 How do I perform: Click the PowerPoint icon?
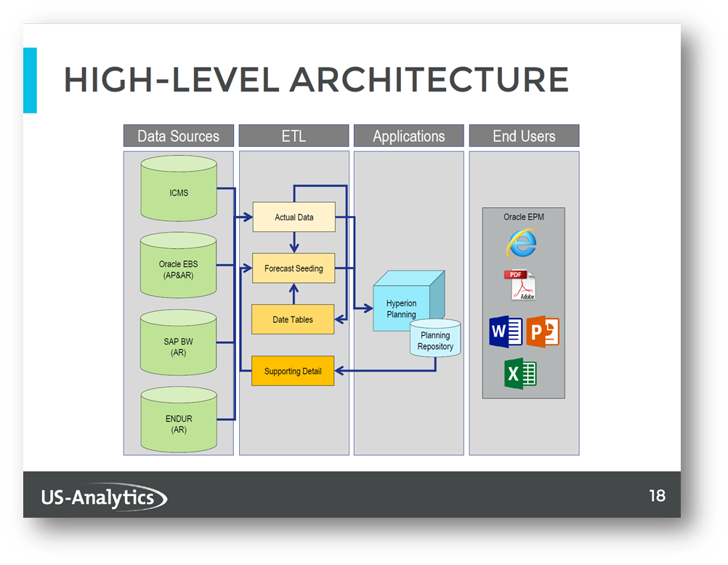coord(543,332)
